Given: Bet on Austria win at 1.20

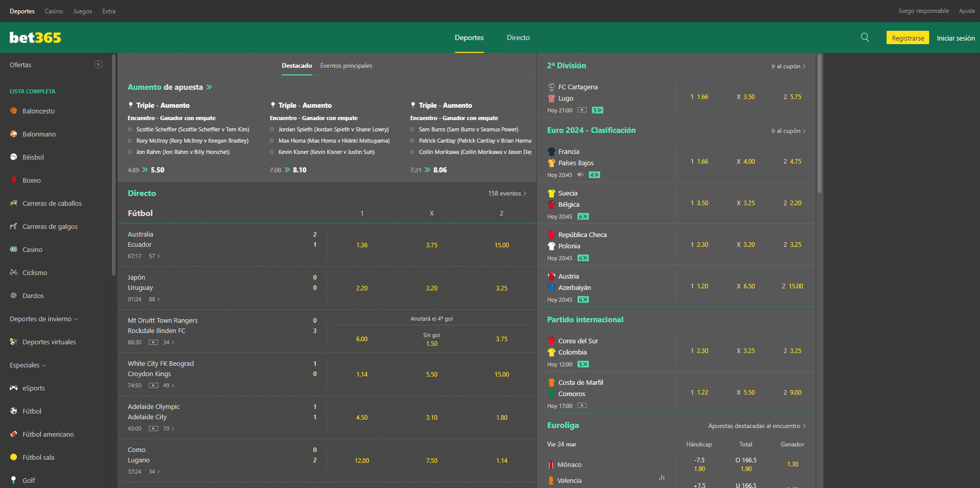Looking at the screenshot, I should coord(699,286).
